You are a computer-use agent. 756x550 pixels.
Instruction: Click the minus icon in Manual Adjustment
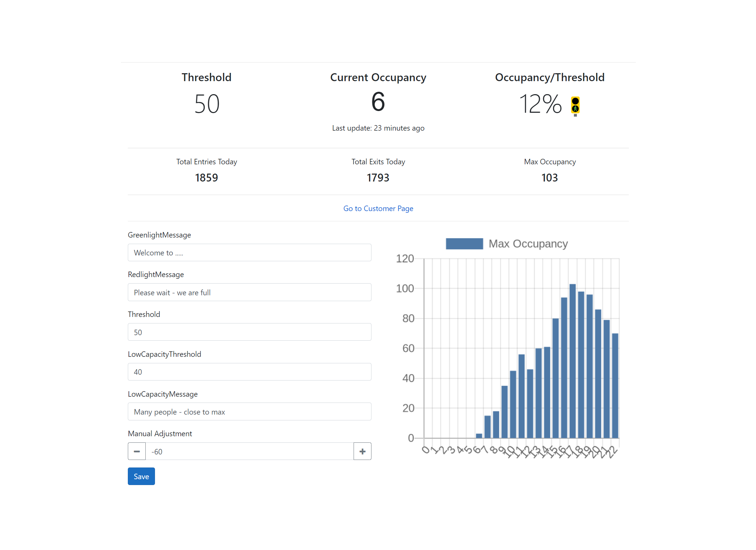pyautogui.click(x=137, y=451)
